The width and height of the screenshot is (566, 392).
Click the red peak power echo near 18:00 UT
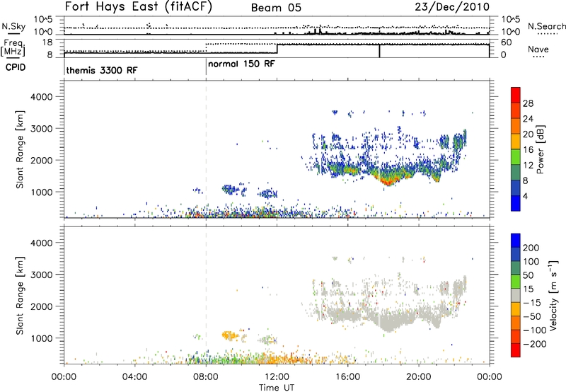pos(388,182)
